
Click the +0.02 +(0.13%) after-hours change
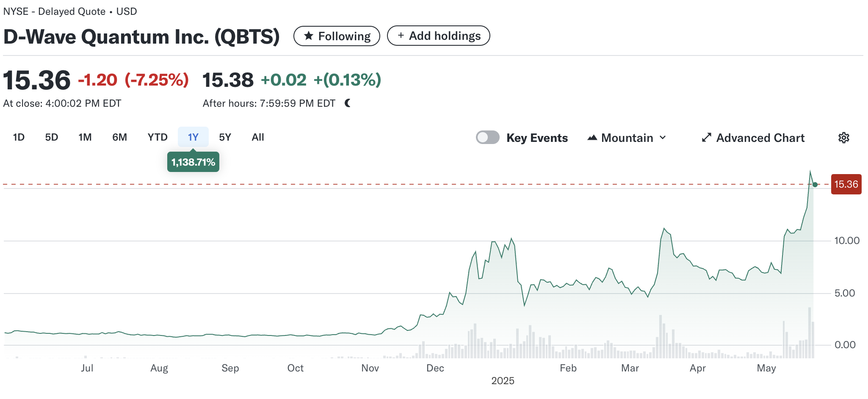tap(321, 80)
